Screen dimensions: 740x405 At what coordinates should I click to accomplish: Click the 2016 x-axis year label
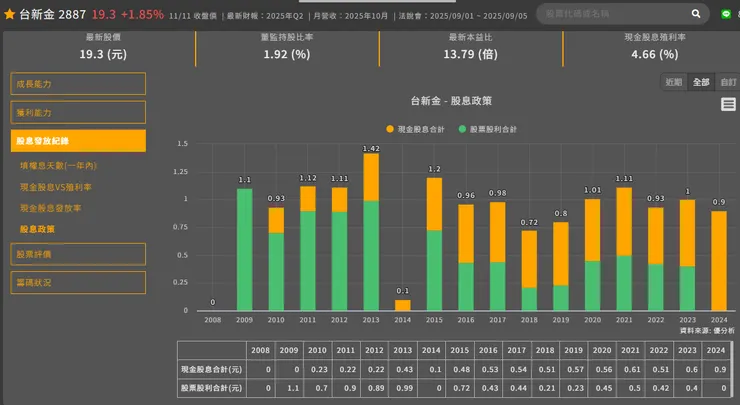point(466,320)
